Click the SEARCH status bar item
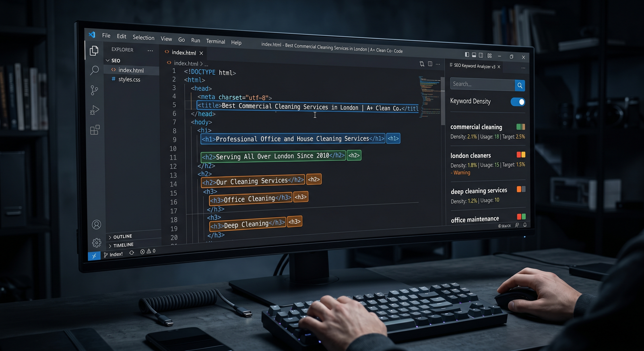The height and width of the screenshot is (351, 644). [504, 226]
